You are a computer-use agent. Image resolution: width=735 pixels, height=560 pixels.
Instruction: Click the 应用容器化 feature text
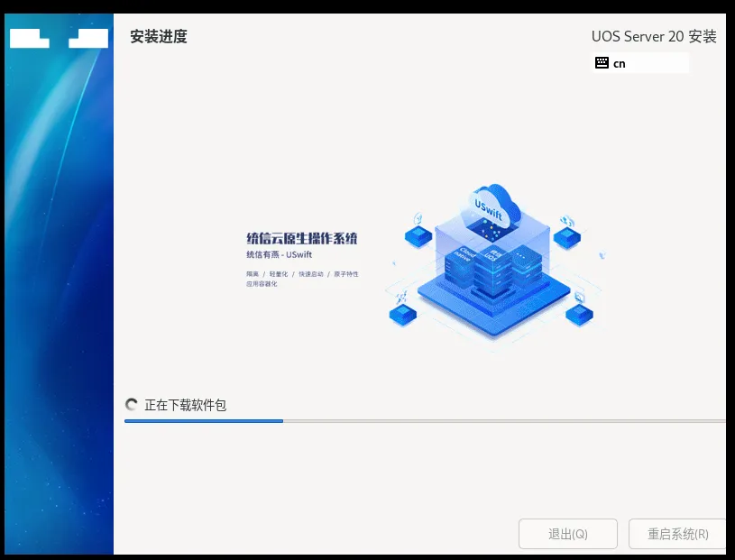click(x=262, y=284)
